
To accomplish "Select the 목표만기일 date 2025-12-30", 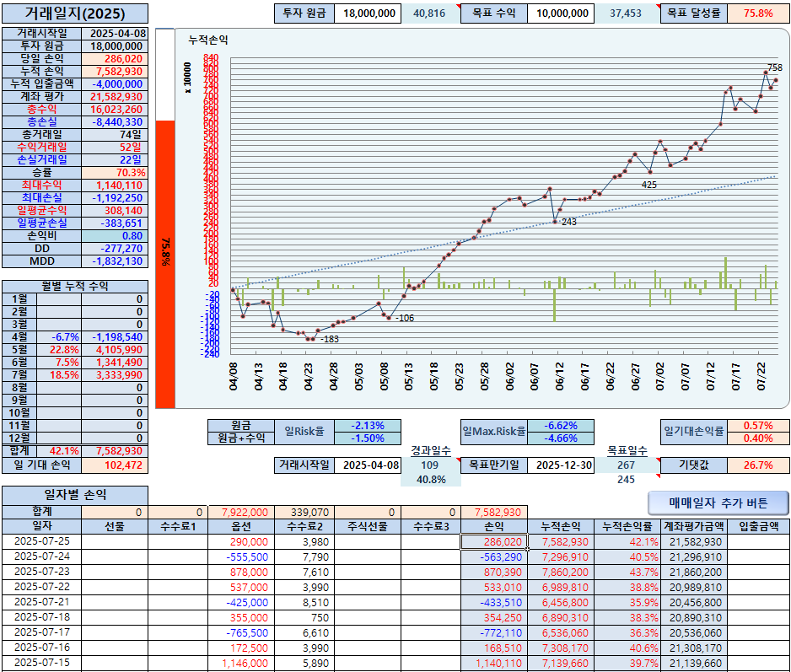I will click(x=561, y=465).
